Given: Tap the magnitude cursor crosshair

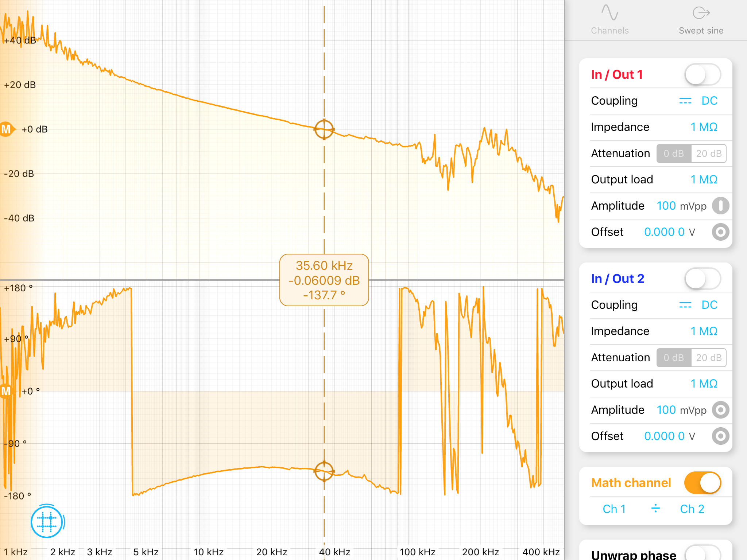Looking at the screenshot, I should coord(324,129).
